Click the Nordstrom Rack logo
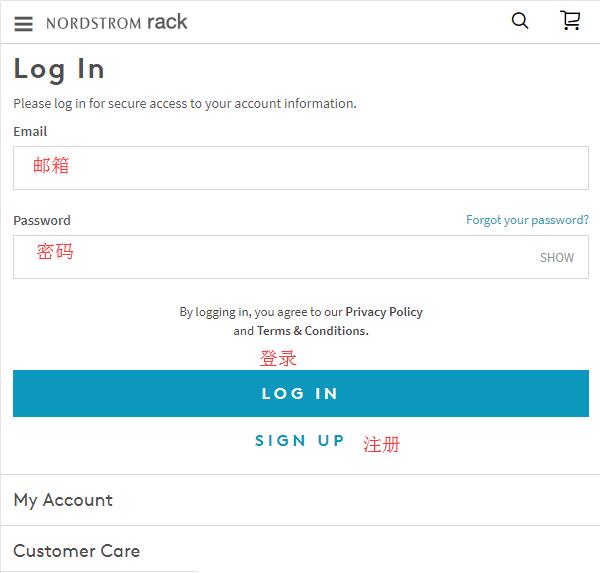 click(116, 22)
